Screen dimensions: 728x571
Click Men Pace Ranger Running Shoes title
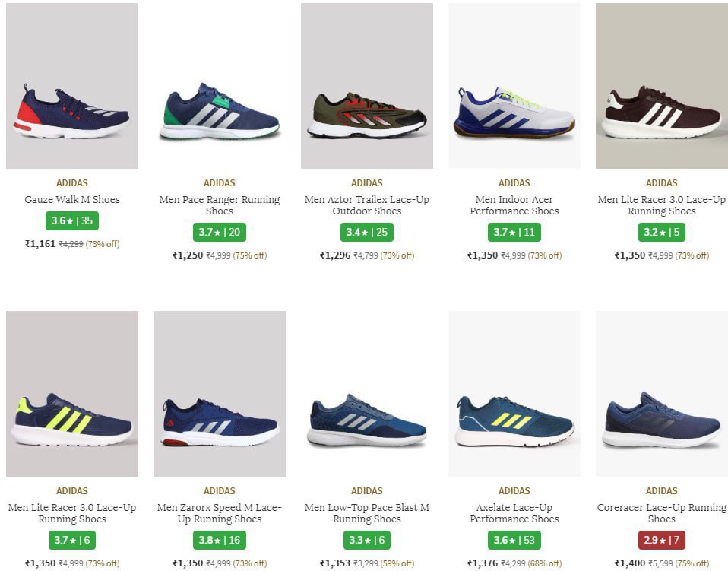[x=220, y=205]
